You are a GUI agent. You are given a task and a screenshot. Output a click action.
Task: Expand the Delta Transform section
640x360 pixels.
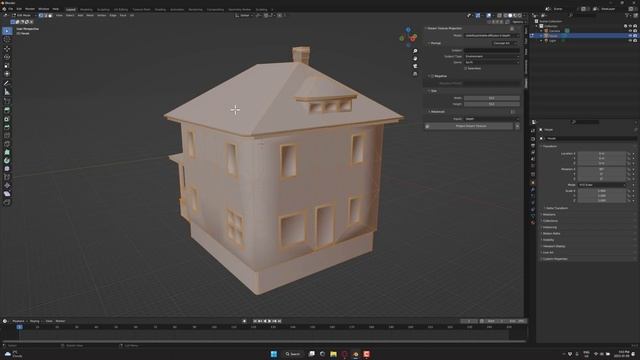click(x=556, y=208)
